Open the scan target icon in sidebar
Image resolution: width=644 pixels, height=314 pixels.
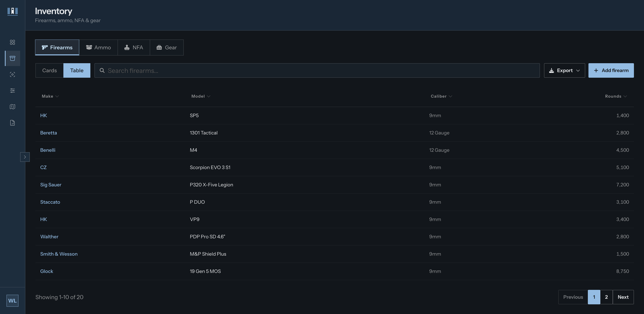12,74
